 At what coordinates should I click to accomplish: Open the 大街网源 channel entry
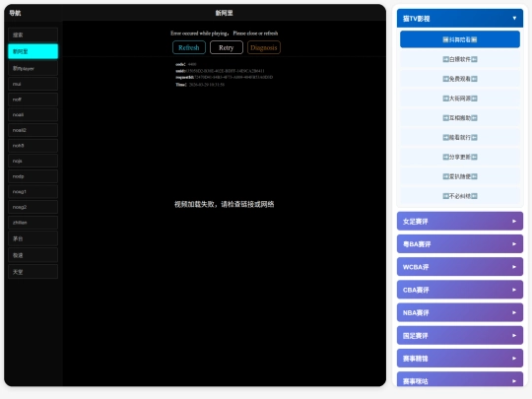coord(460,99)
